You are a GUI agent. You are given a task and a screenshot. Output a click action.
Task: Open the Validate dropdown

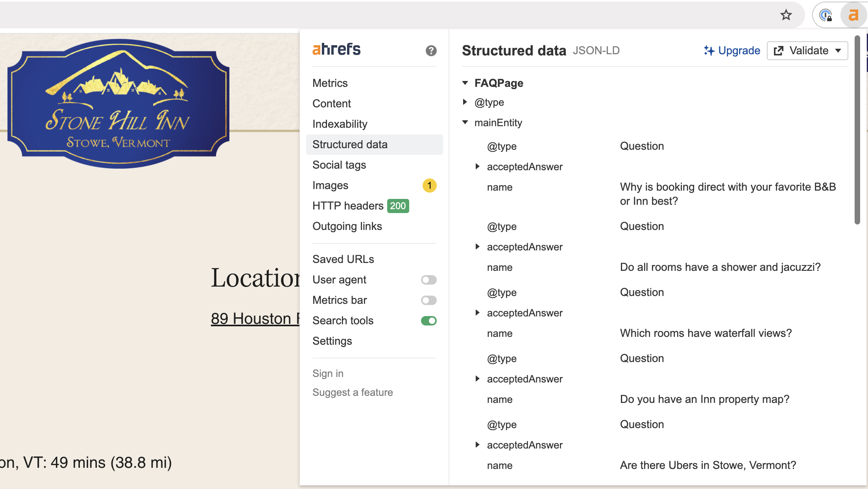click(x=807, y=51)
